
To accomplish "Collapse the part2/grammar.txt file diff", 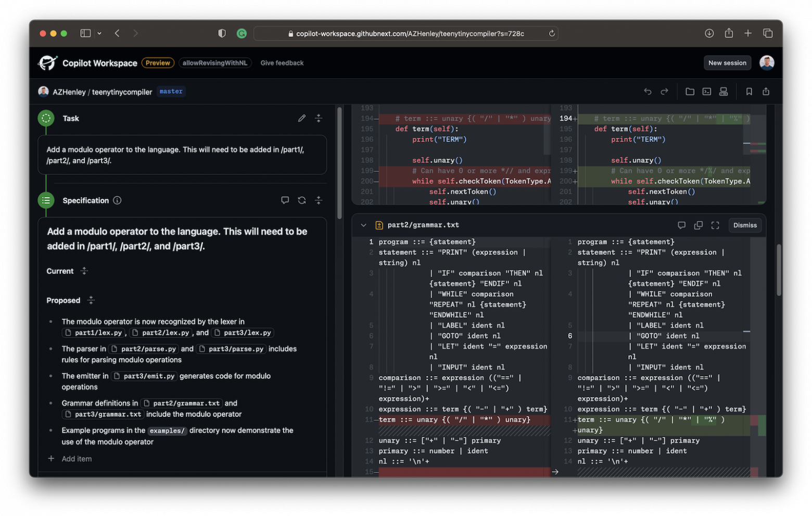I will (363, 225).
